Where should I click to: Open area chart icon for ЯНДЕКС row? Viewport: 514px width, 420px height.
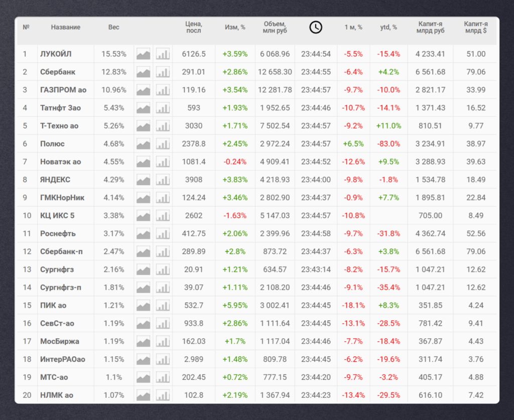[143, 180]
